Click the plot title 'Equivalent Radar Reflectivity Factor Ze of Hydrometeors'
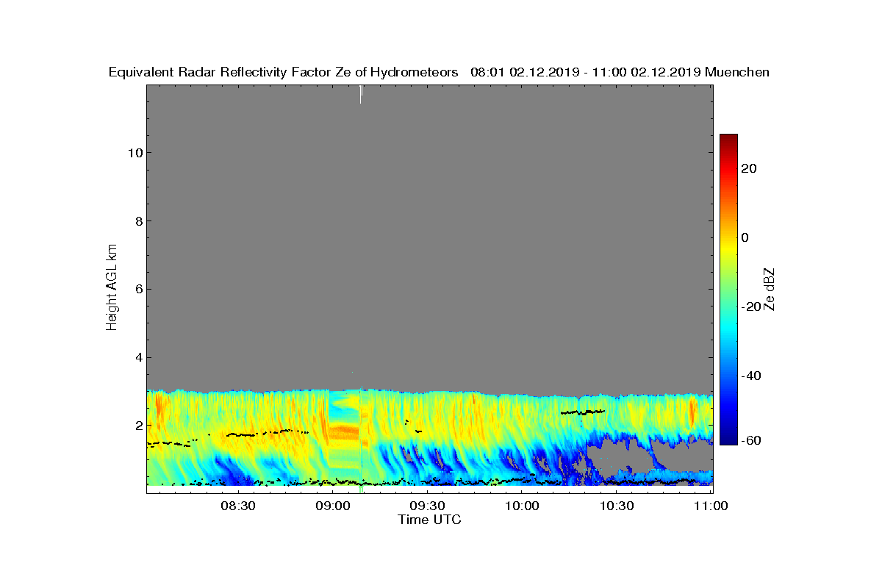This screenshot has width=882, height=588. tap(284, 72)
